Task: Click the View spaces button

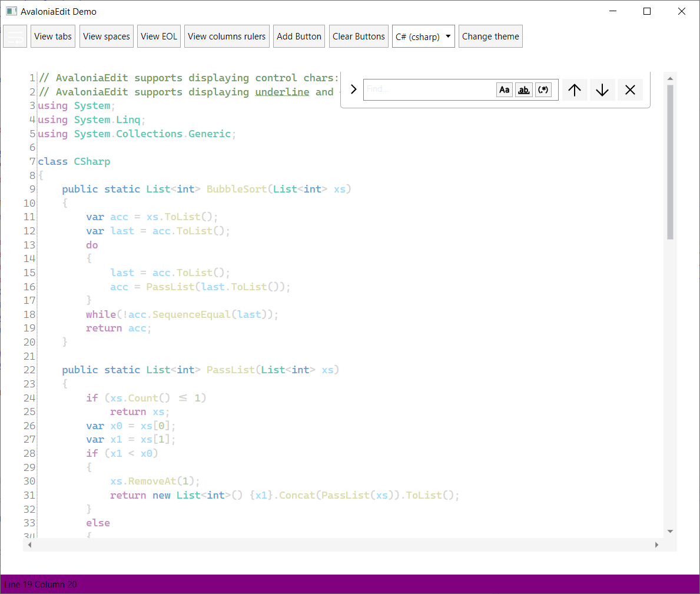Action: (106, 36)
